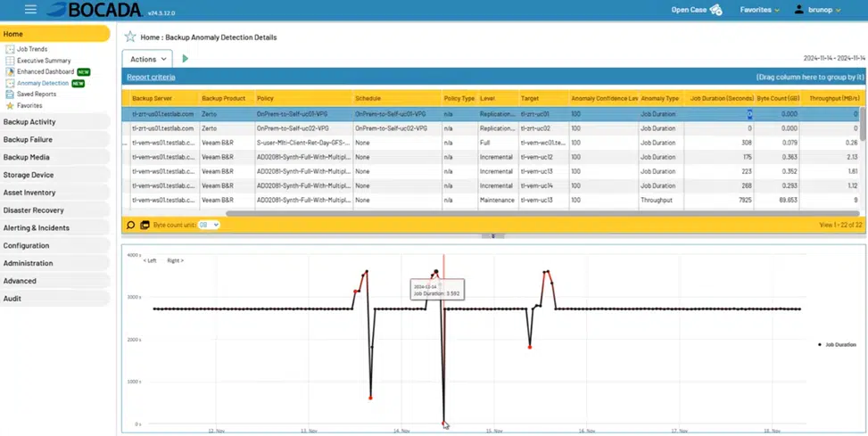This screenshot has height=436, width=868.
Task: Click the Bocada logo
Action: 95,10
